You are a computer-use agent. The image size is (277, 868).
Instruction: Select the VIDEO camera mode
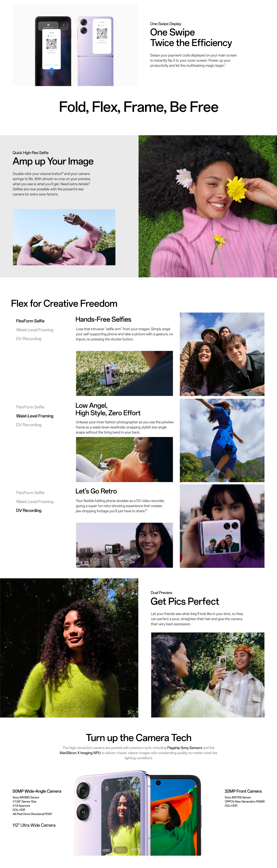[x=106, y=850]
